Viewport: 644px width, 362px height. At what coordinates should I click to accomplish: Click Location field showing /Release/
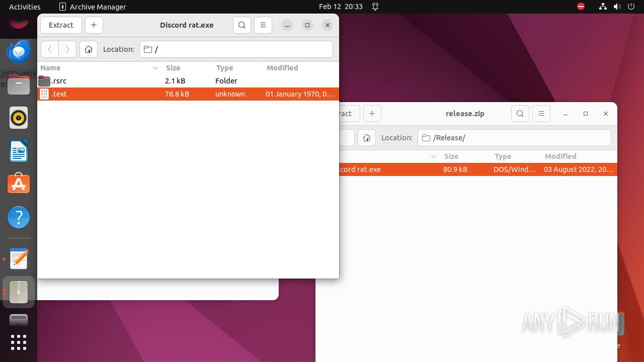(514, 138)
